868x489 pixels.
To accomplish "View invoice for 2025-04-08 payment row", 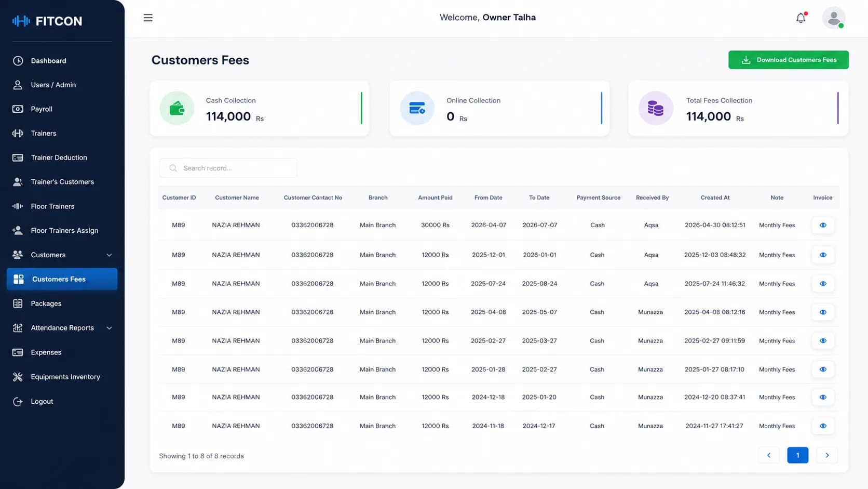I will pos(823,312).
